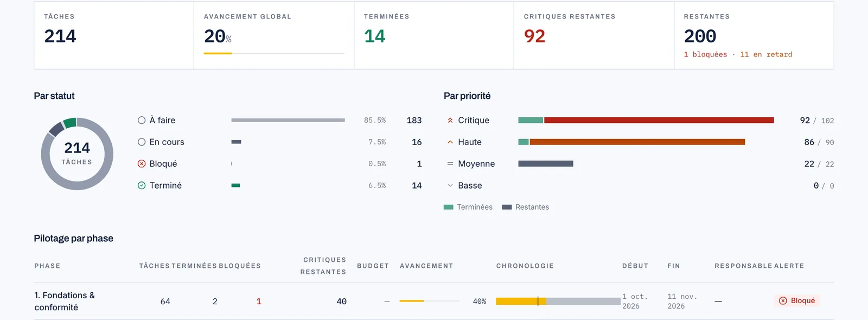Click the En cours short status bar
Screen dimensions: 868x320
tap(236, 142)
